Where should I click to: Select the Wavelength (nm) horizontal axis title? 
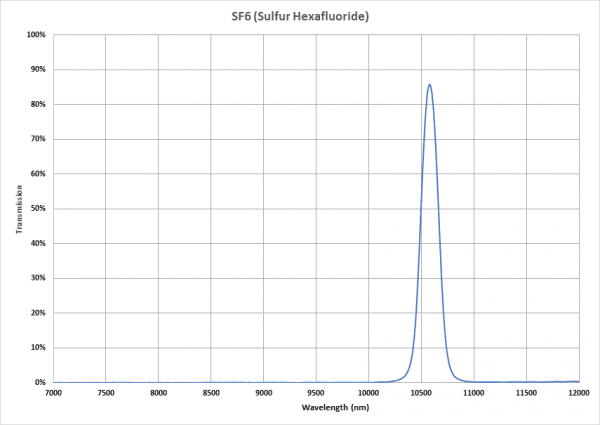(x=315, y=409)
